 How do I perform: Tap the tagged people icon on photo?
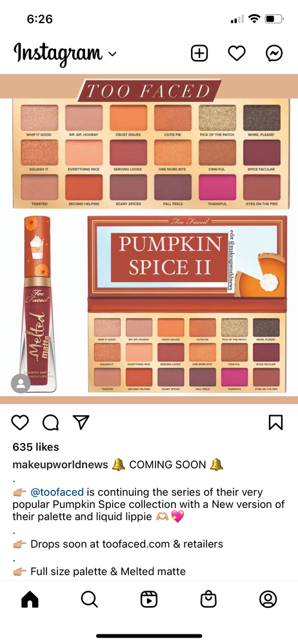point(21,384)
